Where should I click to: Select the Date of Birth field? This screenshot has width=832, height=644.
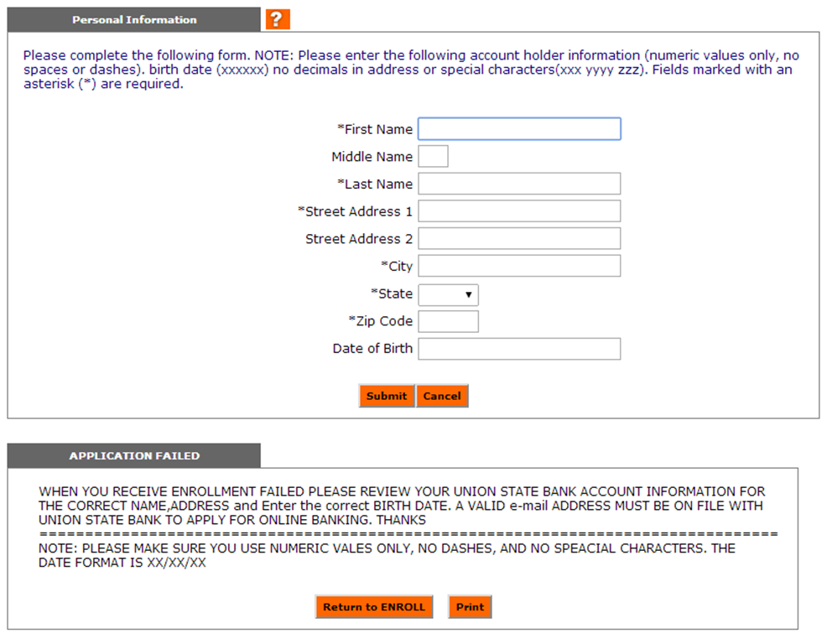pos(519,349)
